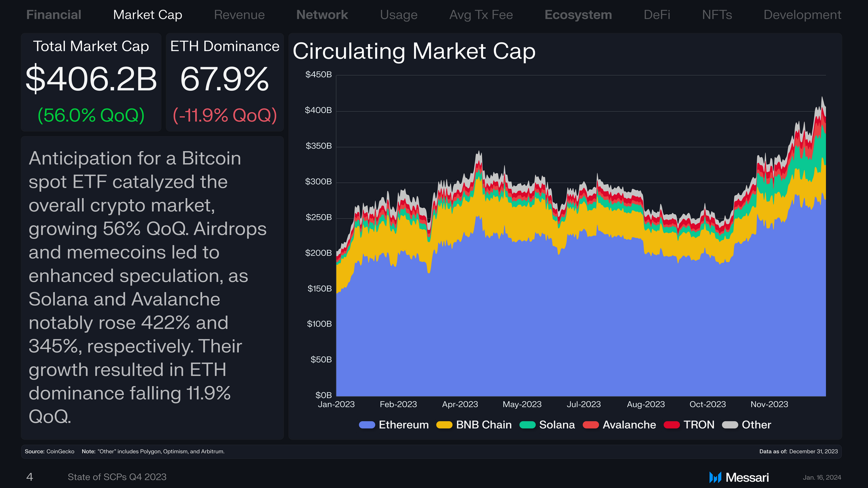Click the $100B y-axis label
The width and height of the screenshot is (868, 488).
click(x=319, y=324)
